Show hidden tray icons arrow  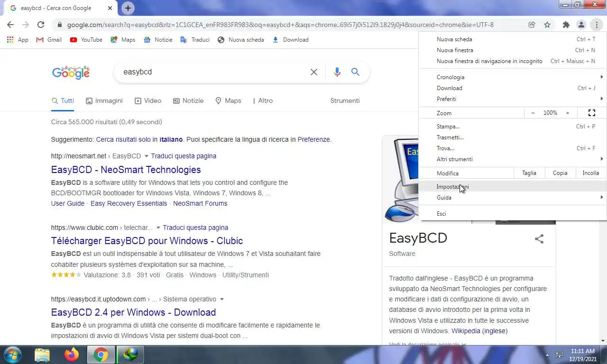547,355
